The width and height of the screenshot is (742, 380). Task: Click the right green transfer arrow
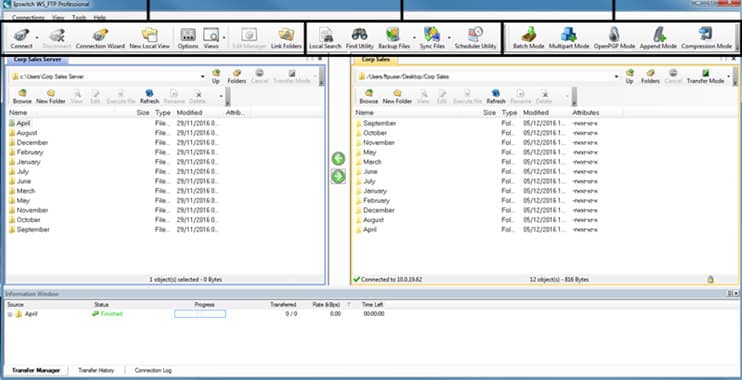(x=338, y=177)
